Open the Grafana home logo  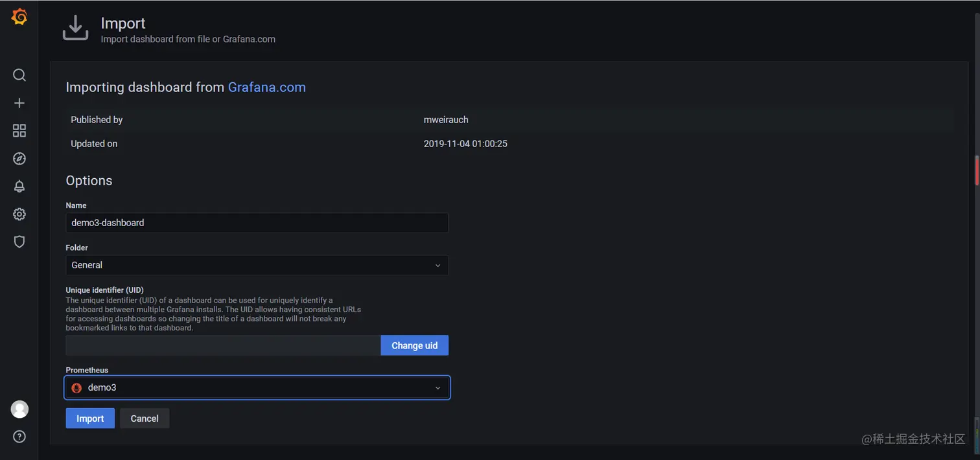pos(19,17)
